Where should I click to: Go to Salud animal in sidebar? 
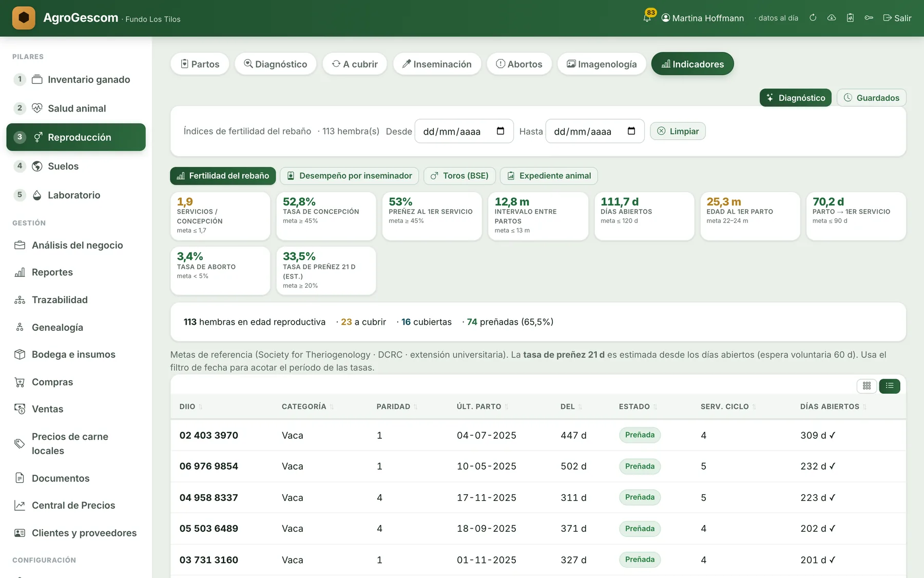76,108
